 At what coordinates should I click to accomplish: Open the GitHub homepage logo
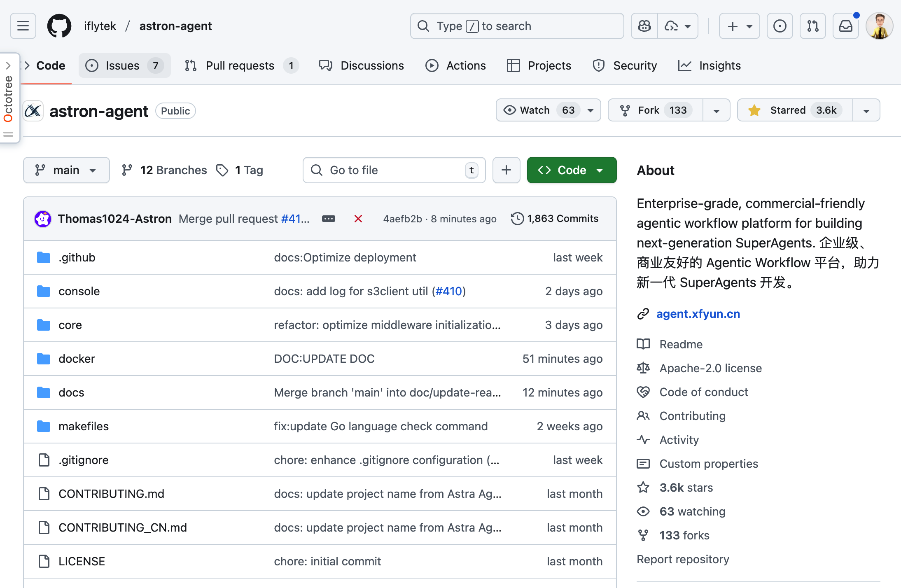(59, 26)
